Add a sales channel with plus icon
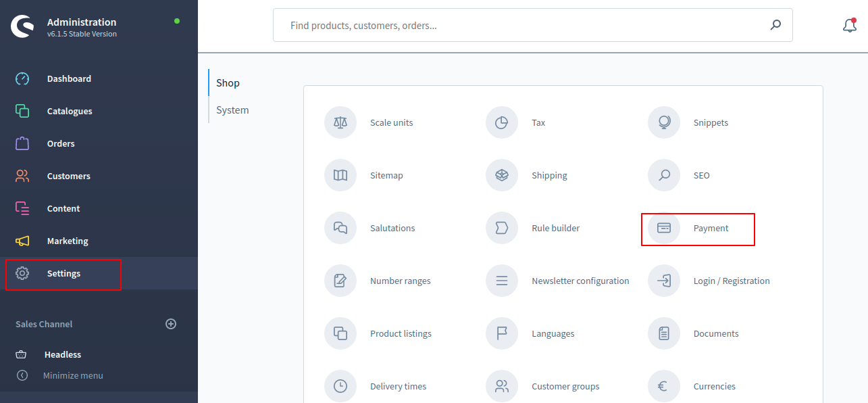Screen dimensions: 868x403 [171, 324]
